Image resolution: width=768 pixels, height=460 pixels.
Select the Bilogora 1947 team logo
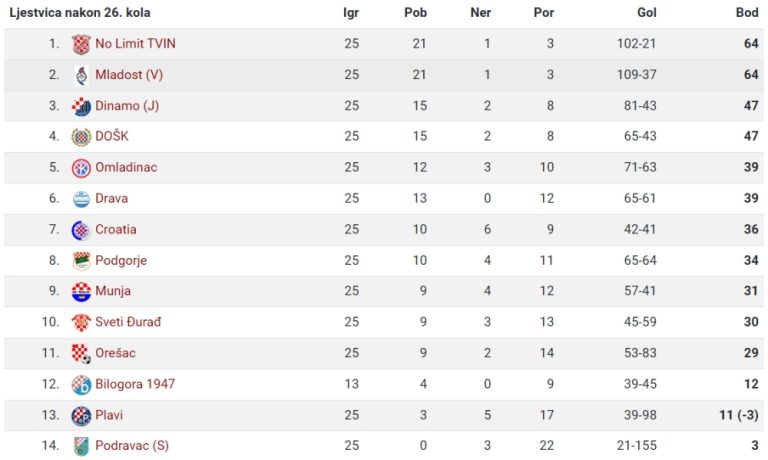[81, 385]
